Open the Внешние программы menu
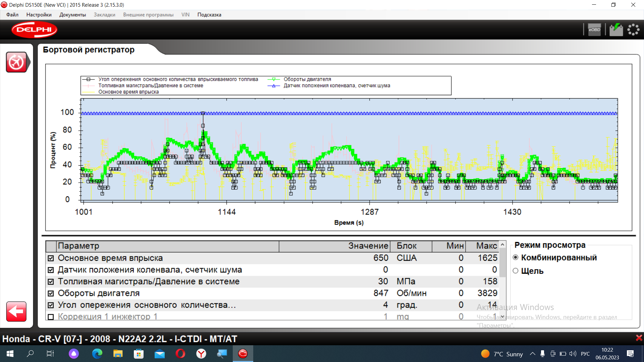644x362 pixels. (x=148, y=15)
